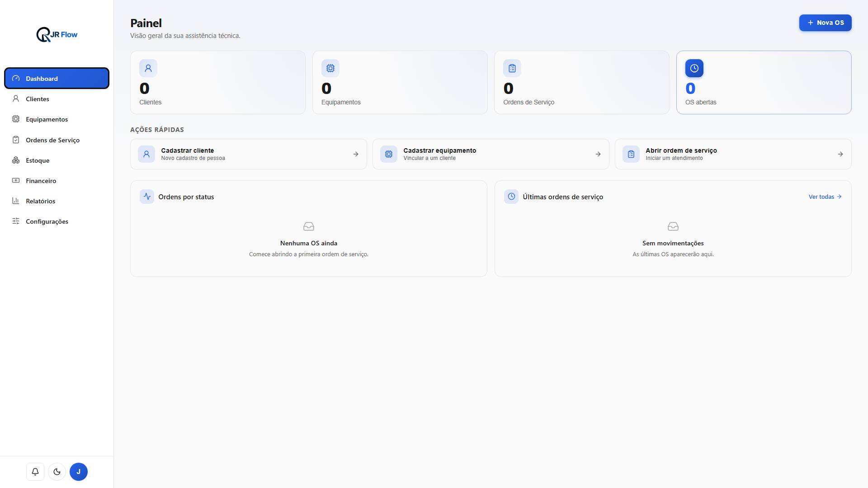Toggle dark mode moon icon
This screenshot has height=488, width=868.
(57, 472)
